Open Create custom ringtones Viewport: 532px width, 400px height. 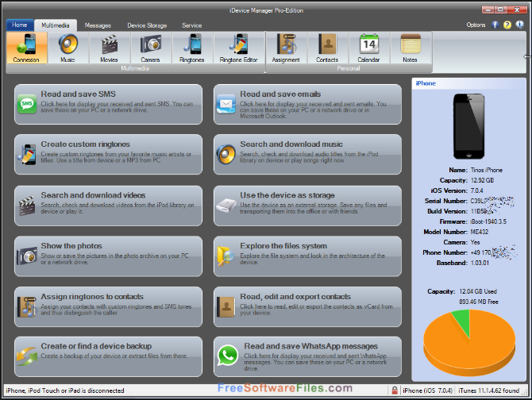point(108,155)
